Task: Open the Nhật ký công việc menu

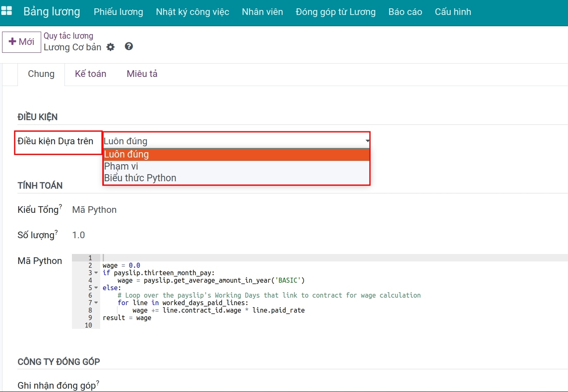Action: point(193,12)
